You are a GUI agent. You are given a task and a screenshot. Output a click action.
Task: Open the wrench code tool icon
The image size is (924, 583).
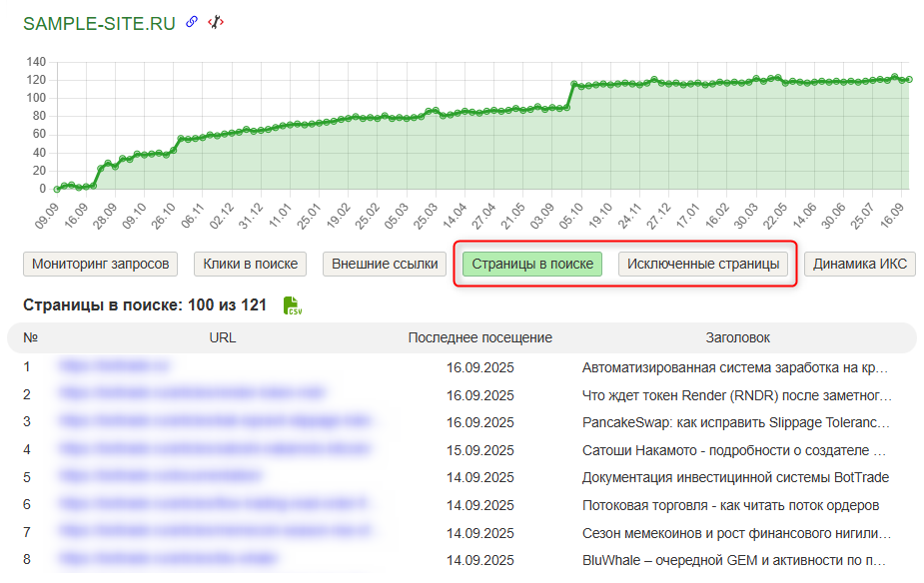(x=215, y=23)
